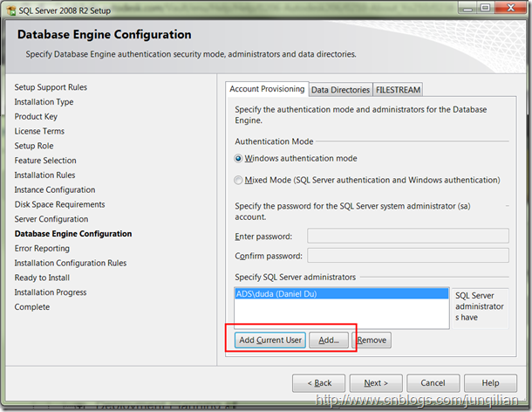The height and width of the screenshot is (412, 532).
Task: Open the Data Directories tab
Action: (x=340, y=90)
